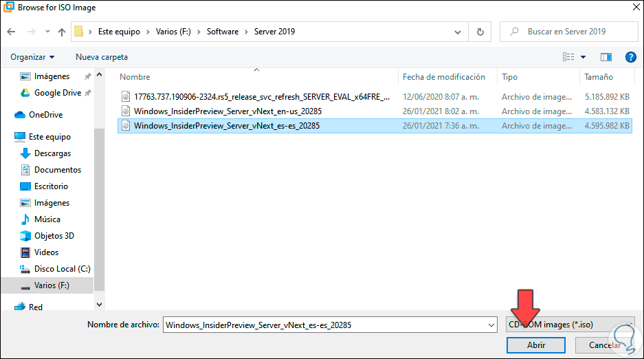Open the Objetos 3D folder
Viewport: 644px width, 359px height.
[54, 236]
